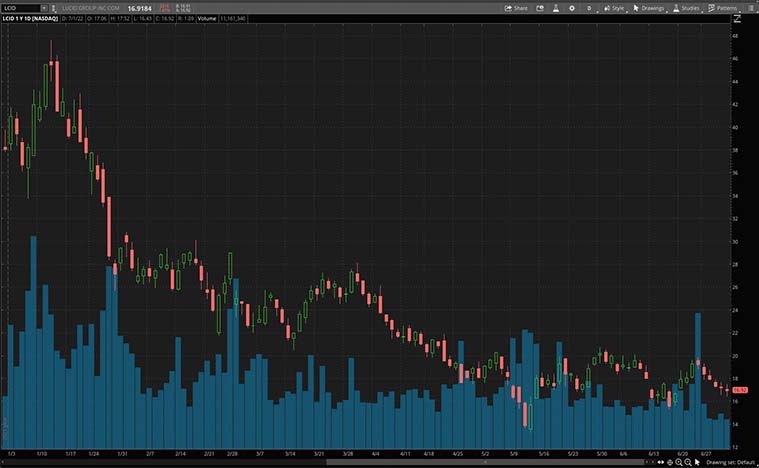The image size is (759, 468).
Task: Open the Drawings menu
Action: click(648, 8)
